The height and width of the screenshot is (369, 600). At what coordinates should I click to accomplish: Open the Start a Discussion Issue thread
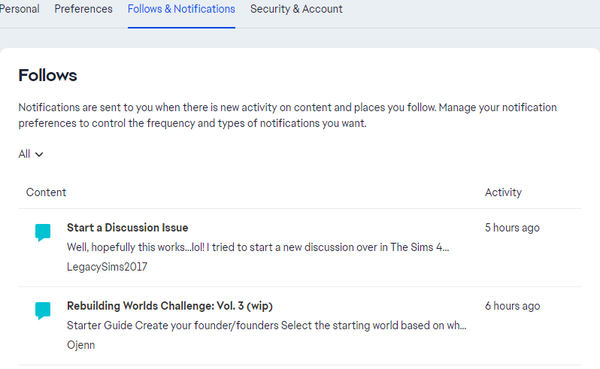(x=127, y=227)
